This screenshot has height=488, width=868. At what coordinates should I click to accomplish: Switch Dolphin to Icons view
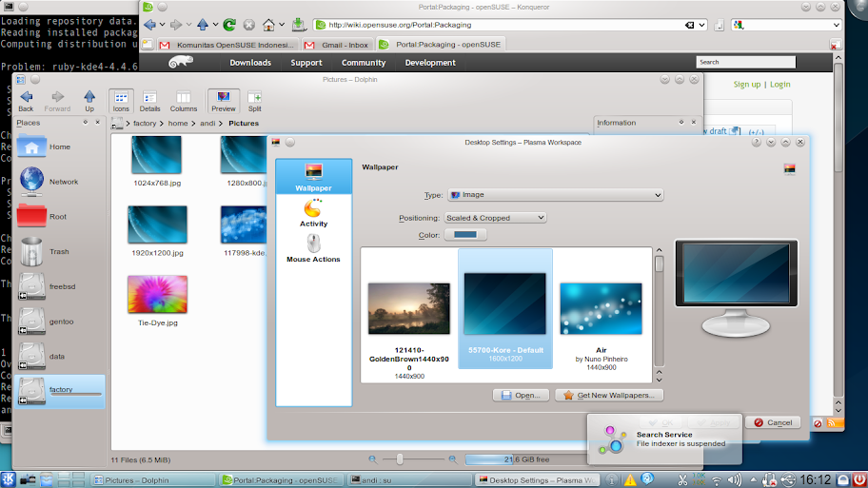coord(121,101)
